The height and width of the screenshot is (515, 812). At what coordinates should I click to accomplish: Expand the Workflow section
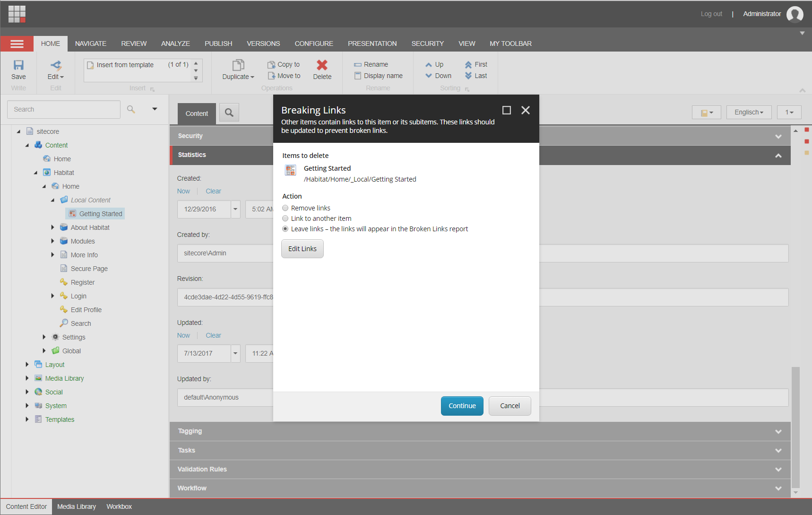tap(480, 488)
